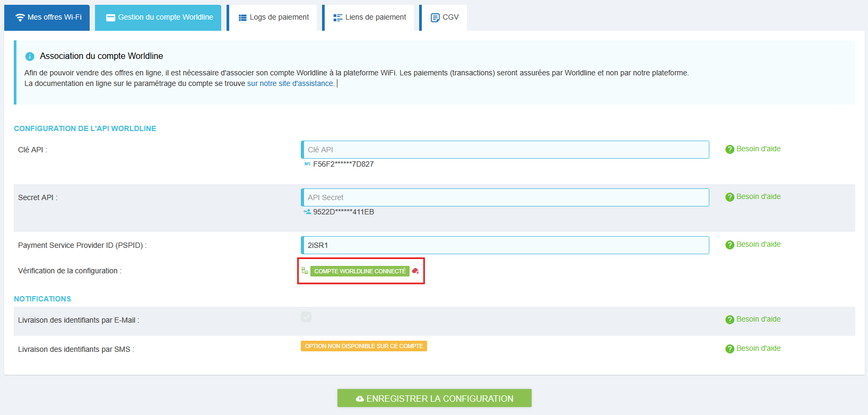Focus the Clé API input field

(x=505, y=150)
